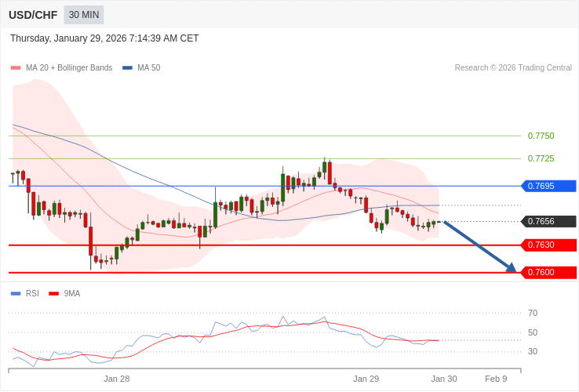This screenshot has width=579, height=392.
Task: Click the MA 20 + Bollinger Bands label
Action: point(69,68)
